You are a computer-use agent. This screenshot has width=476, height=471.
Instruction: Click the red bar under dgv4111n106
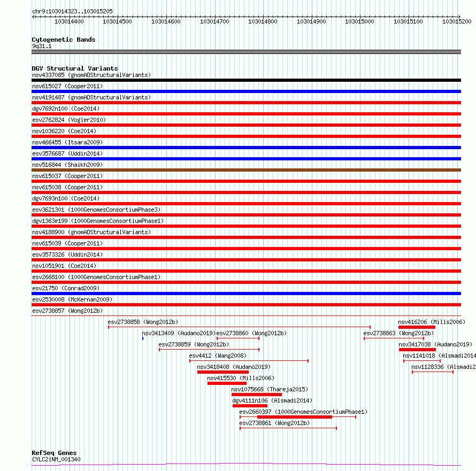pyautogui.click(x=250, y=406)
